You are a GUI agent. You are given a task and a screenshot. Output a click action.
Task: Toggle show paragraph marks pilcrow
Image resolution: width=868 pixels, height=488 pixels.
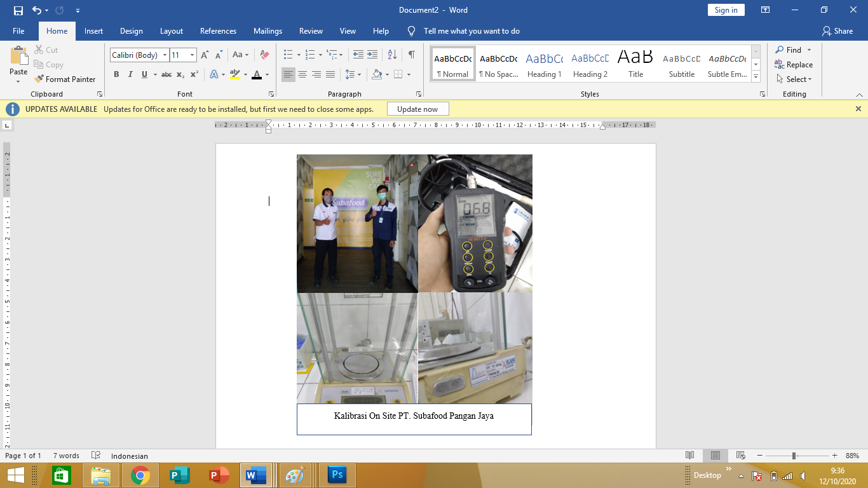(412, 55)
